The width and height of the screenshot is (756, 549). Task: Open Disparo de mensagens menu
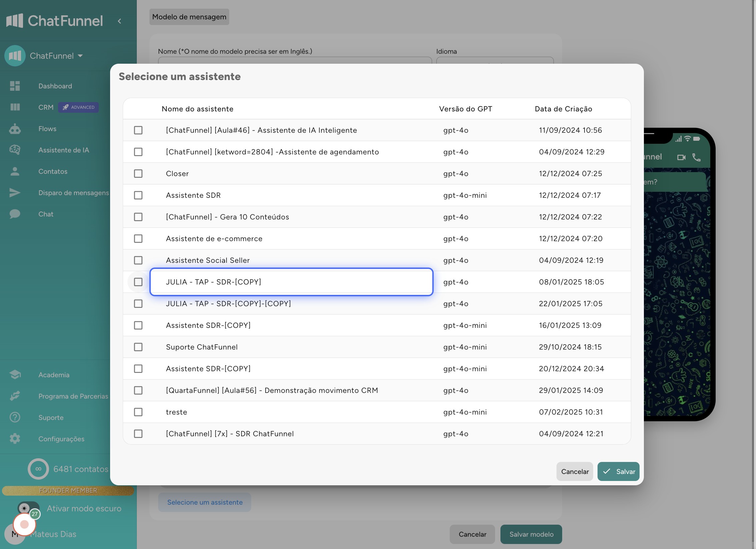[74, 193]
